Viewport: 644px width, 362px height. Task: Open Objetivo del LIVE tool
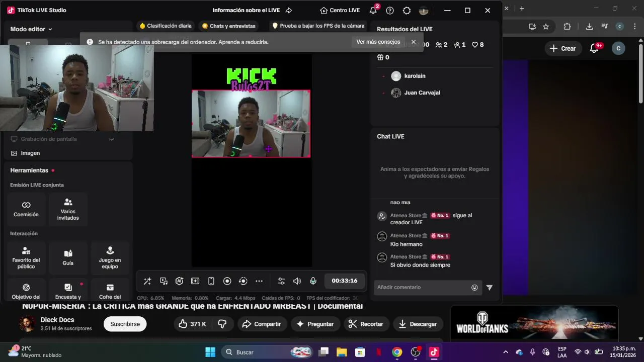pos(26,291)
